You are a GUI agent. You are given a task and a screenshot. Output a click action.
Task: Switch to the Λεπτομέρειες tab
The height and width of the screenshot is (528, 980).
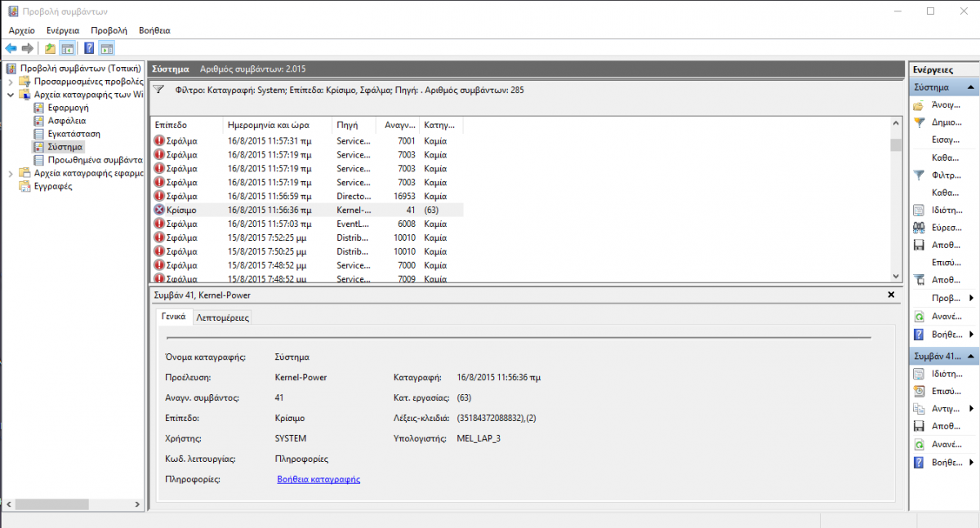coord(222,317)
